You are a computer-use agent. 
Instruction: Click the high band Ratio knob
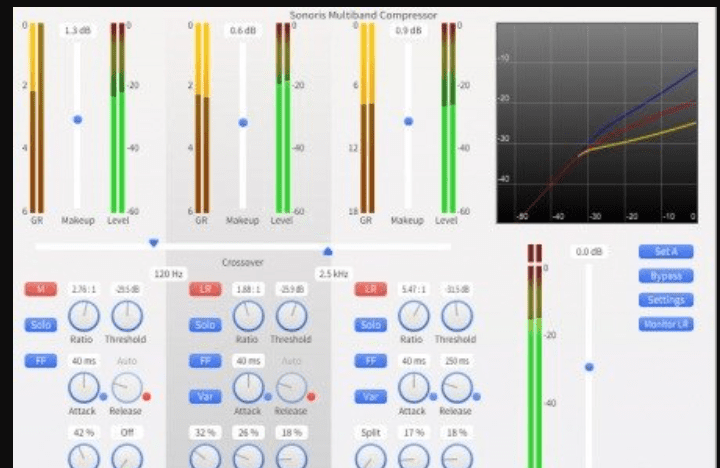(414, 316)
